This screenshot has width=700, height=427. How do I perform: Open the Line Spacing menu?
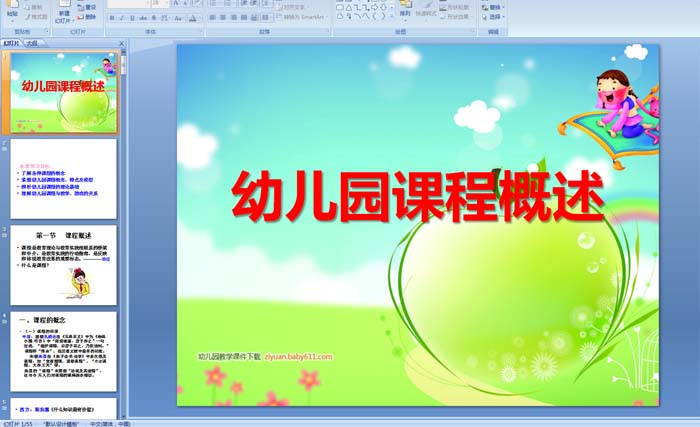[x=266, y=3]
